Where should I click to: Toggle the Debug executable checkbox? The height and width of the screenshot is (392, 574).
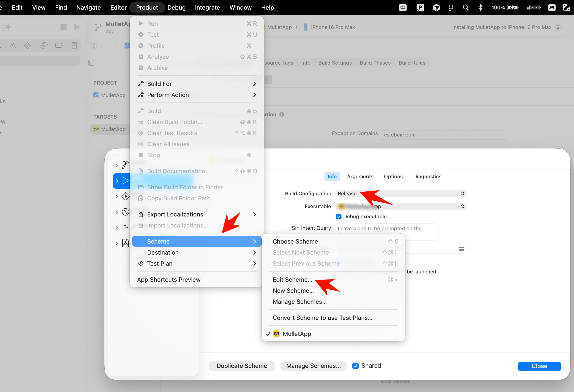(339, 216)
